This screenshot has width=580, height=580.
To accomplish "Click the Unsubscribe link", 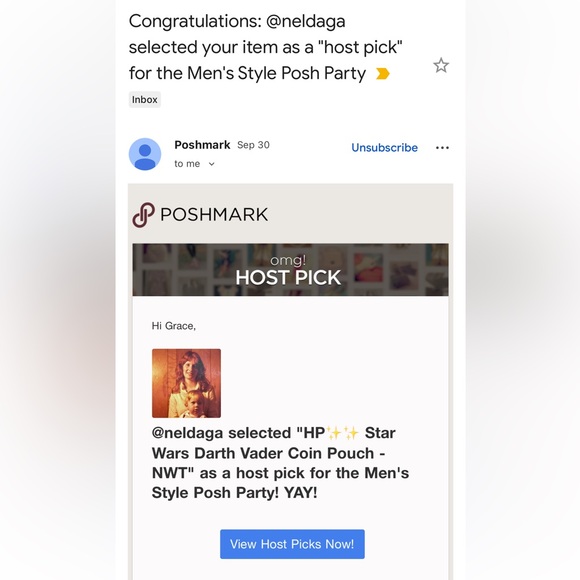I will [384, 148].
